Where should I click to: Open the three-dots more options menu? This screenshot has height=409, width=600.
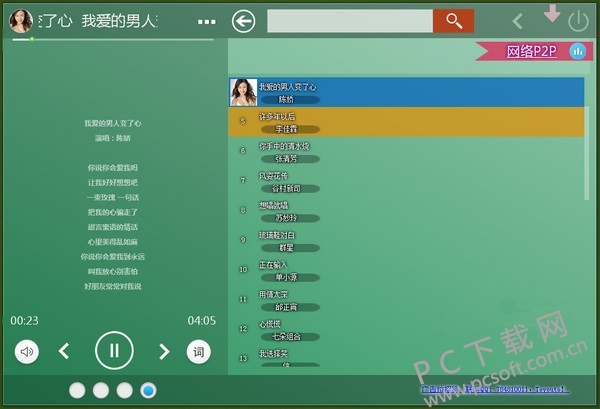coord(207,22)
